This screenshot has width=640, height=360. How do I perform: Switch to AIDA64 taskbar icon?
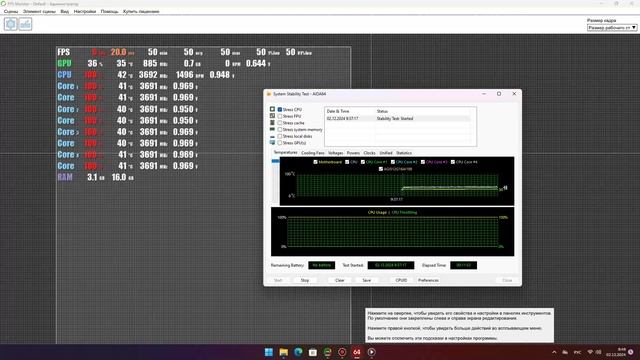pos(357,352)
